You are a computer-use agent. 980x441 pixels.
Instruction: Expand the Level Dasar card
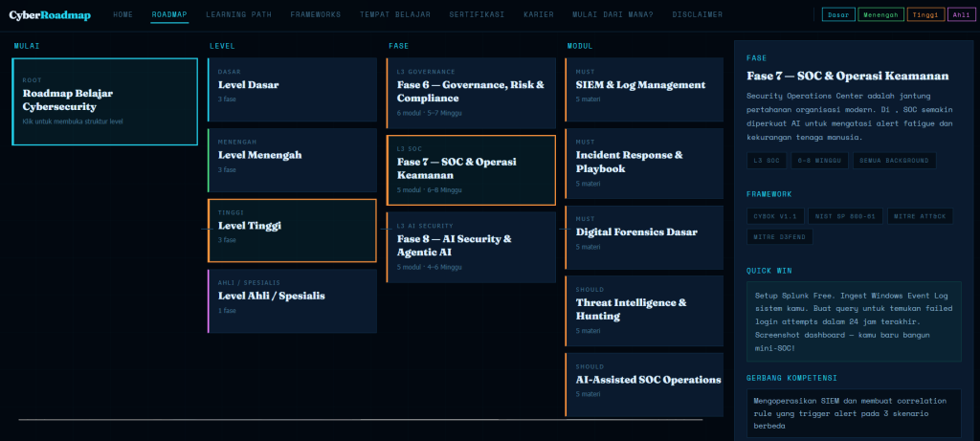tap(293, 89)
